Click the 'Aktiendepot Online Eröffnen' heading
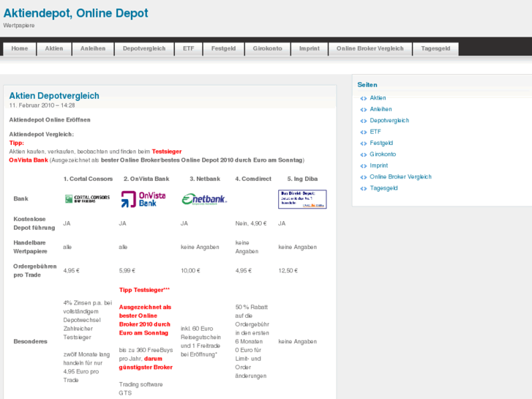Viewport: 532px width, 399px height. [50, 120]
